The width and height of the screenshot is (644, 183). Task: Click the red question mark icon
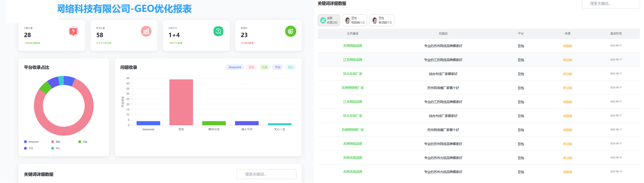(73, 31)
